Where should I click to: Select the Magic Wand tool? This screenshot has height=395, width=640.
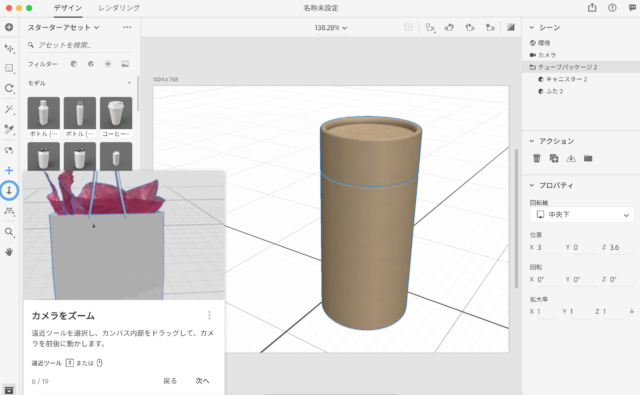click(9, 109)
